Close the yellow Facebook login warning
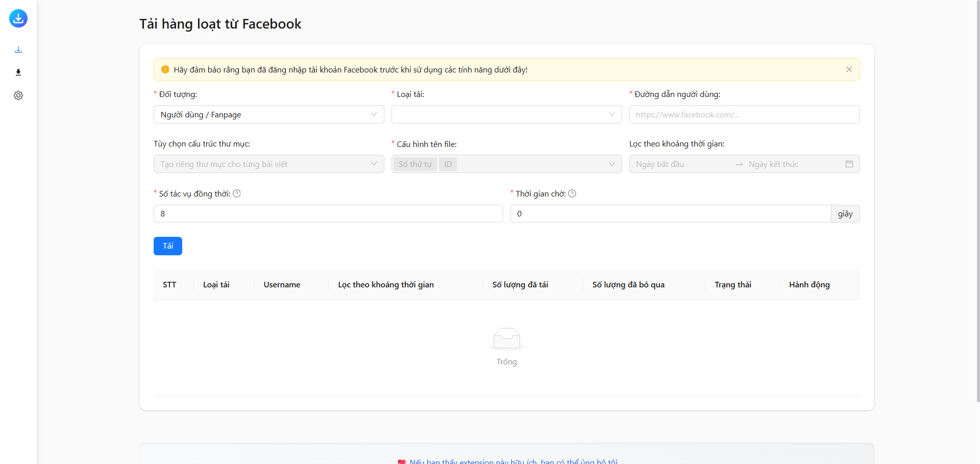 [849, 69]
